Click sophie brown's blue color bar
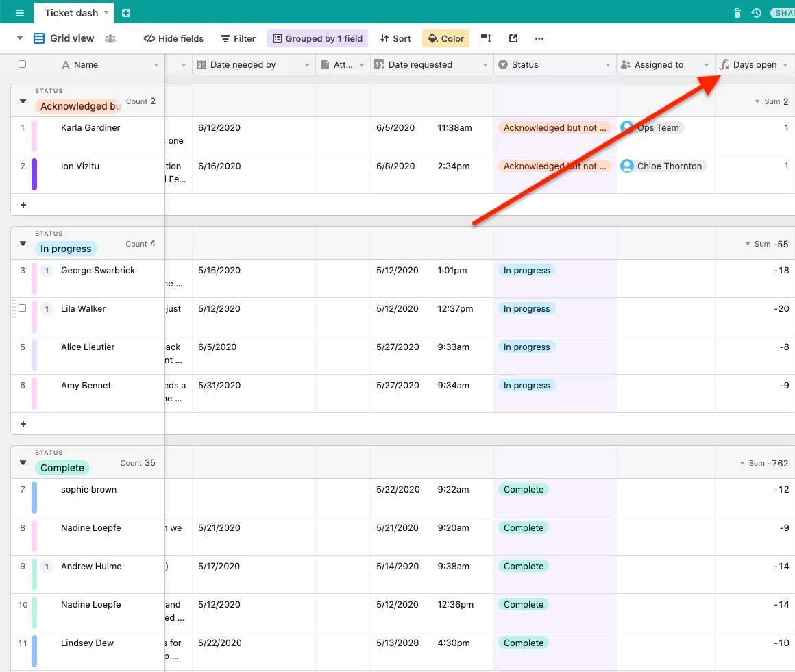The height and width of the screenshot is (672, 795). pyautogui.click(x=34, y=498)
